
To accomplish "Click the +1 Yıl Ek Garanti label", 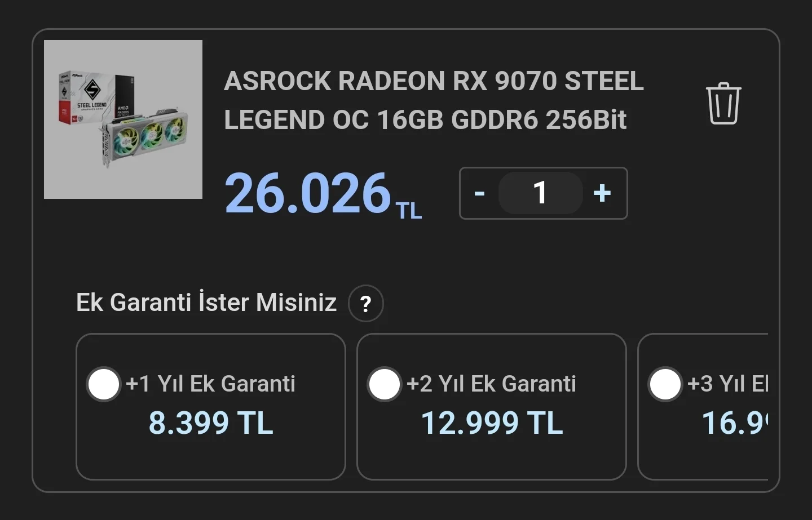I will coord(210,384).
